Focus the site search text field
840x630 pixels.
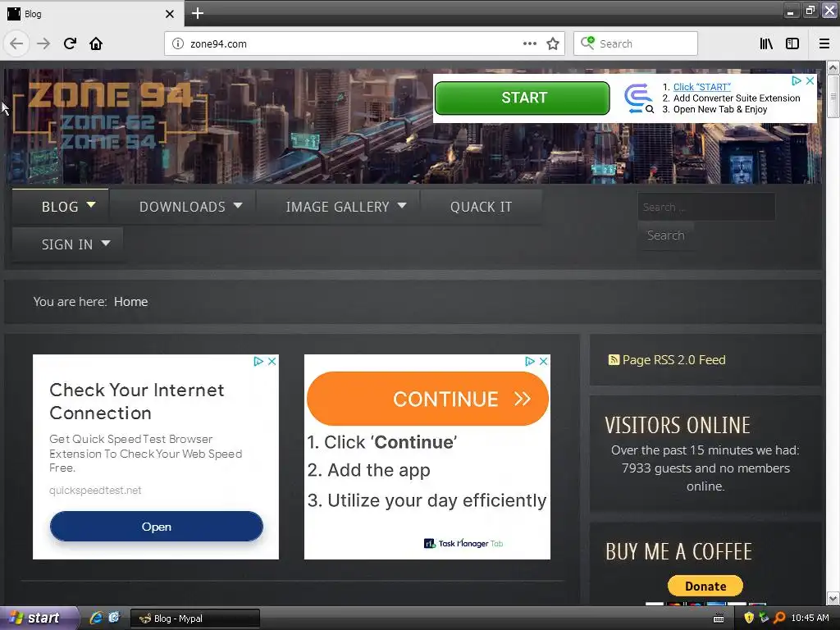pyautogui.click(x=706, y=208)
